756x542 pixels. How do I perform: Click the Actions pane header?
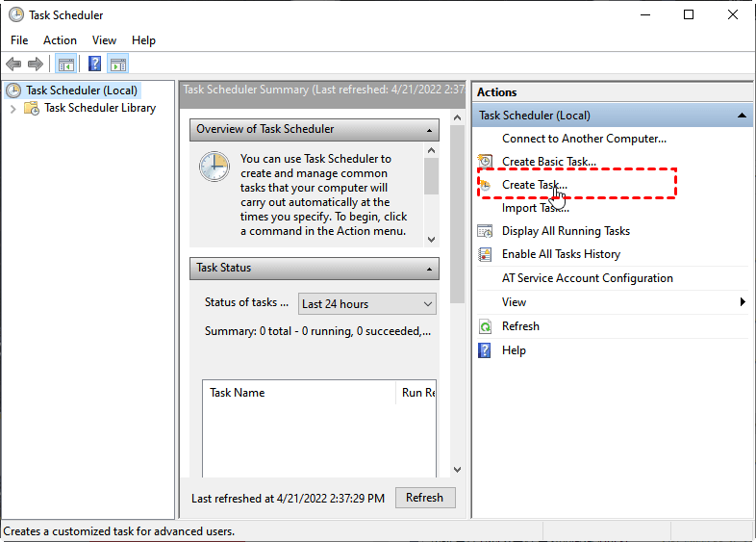tap(613, 92)
